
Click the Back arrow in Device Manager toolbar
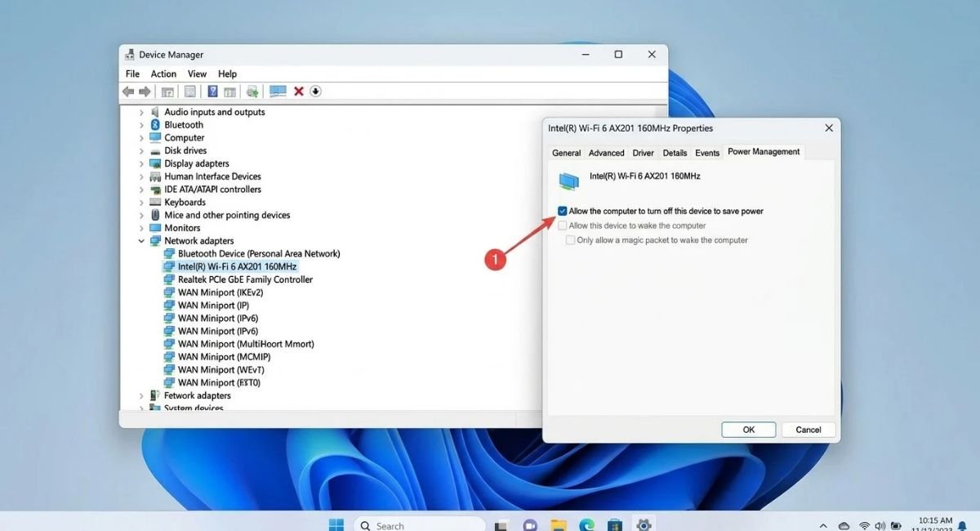pyautogui.click(x=128, y=91)
